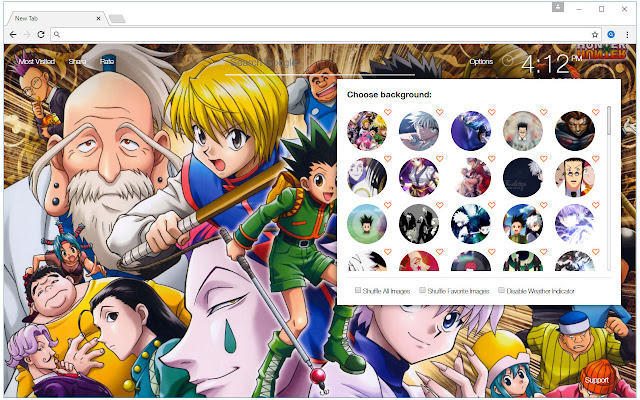Favorite the fourth row-one background via its heart
640x400 pixels.
[544, 112]
